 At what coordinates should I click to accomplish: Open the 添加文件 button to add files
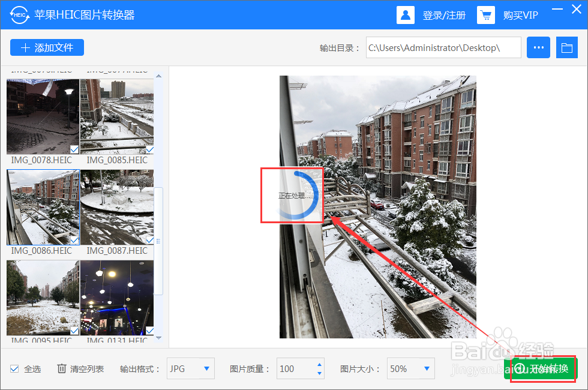(x=47, y=47)
